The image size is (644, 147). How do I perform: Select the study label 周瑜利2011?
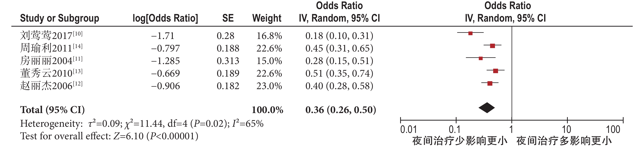pos(46,48)
